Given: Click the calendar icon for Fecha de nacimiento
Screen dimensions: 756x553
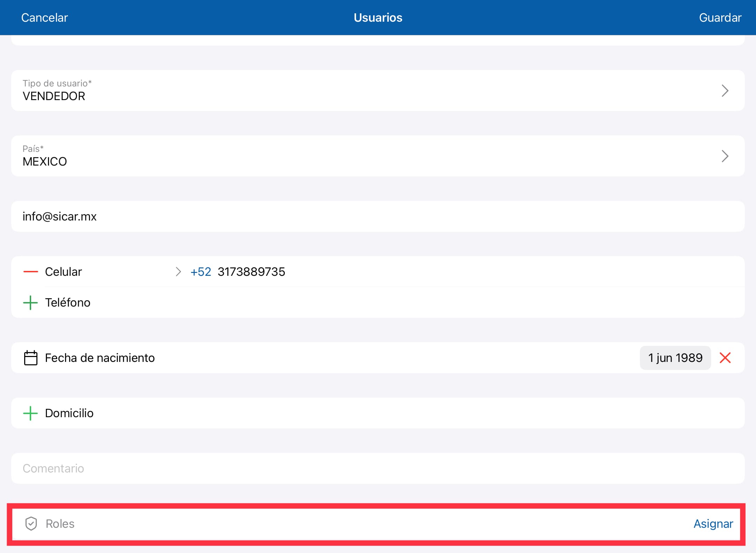Looking at the screenshot, I should coord(30,358).
